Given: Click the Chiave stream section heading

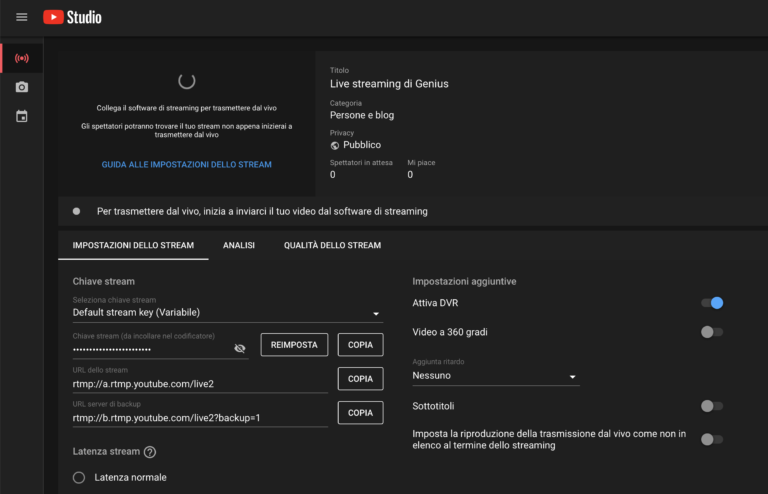Looking at the screenshot, I should pos(104,282).
